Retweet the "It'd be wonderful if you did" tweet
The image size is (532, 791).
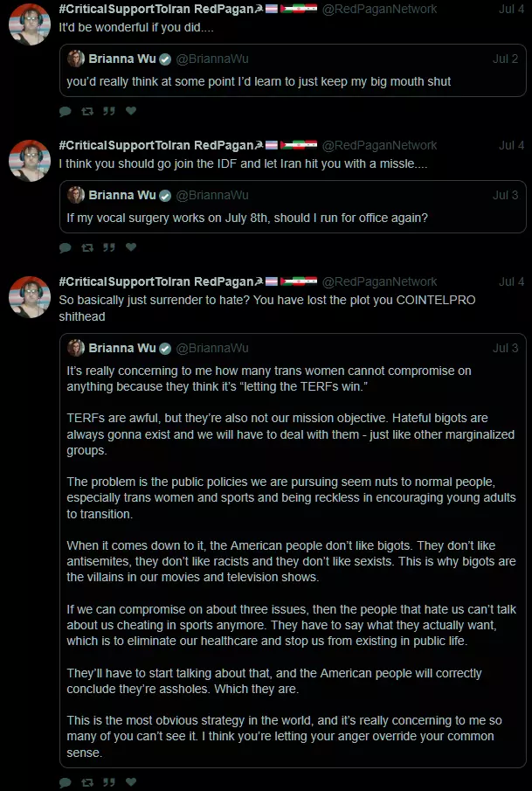click(87, 111)
